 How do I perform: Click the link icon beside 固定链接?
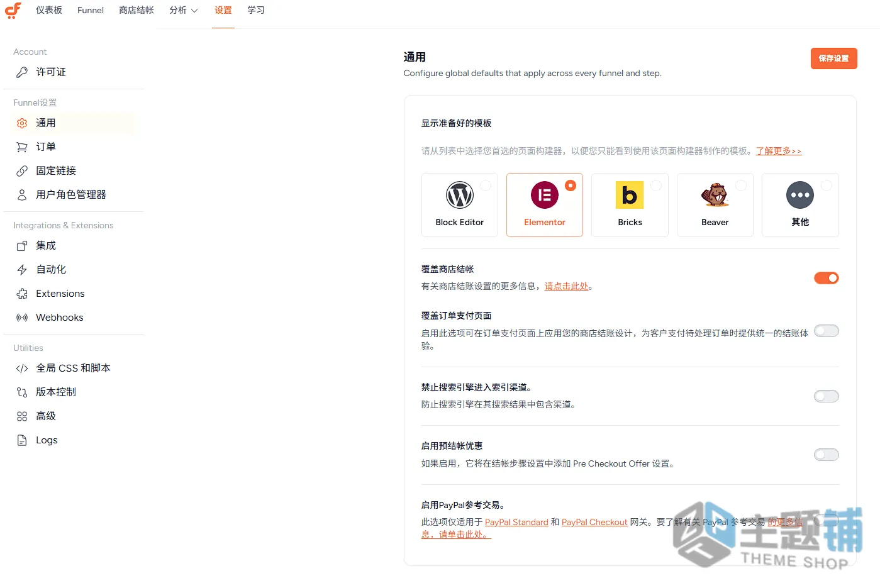(x=22, y=171)
